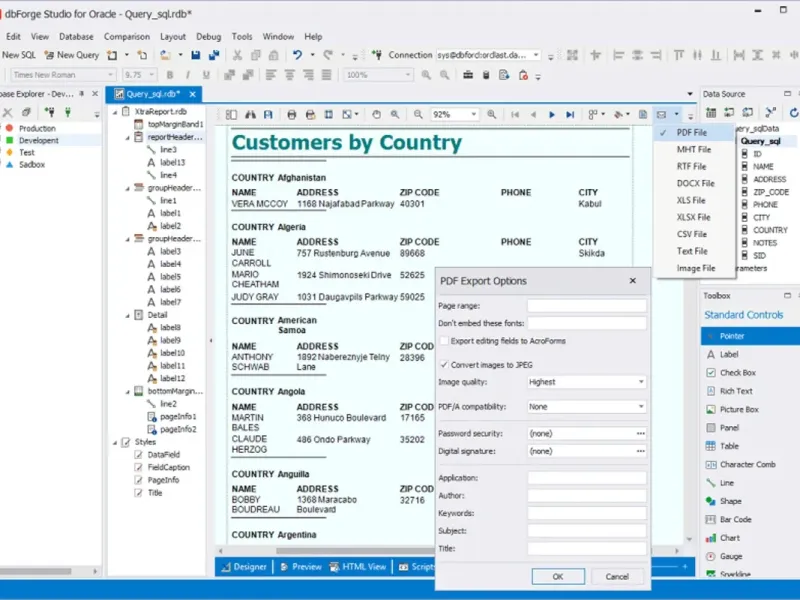Click the print icon in preview toolbar
Screen dimensions: 800x600
[x=290, y=115]
